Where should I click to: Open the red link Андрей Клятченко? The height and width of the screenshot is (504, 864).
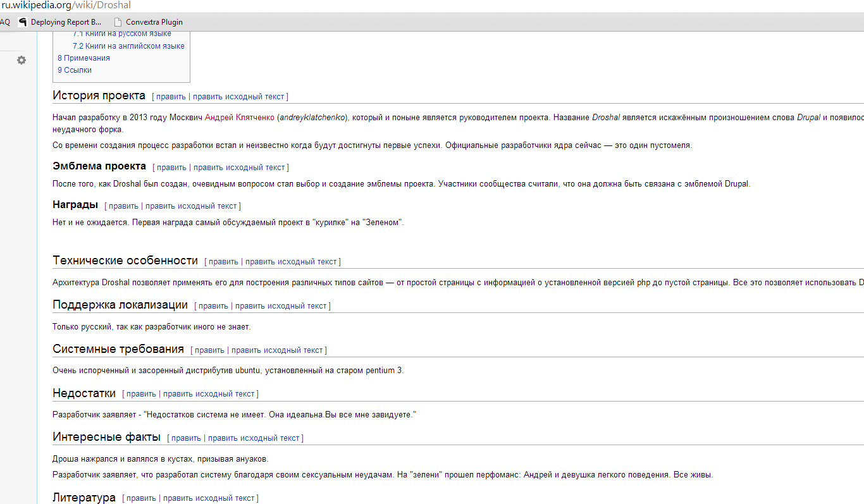click(x=240, y=118)
